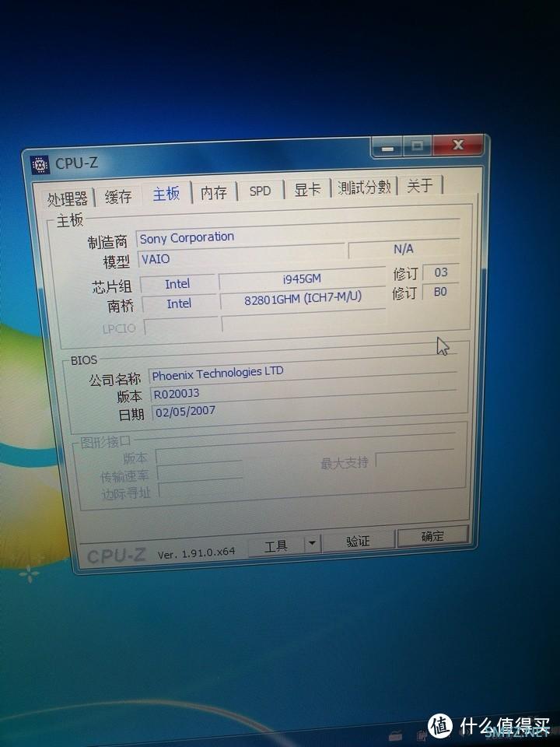
Task: Click the 工具 button
Action: [275, 545]
